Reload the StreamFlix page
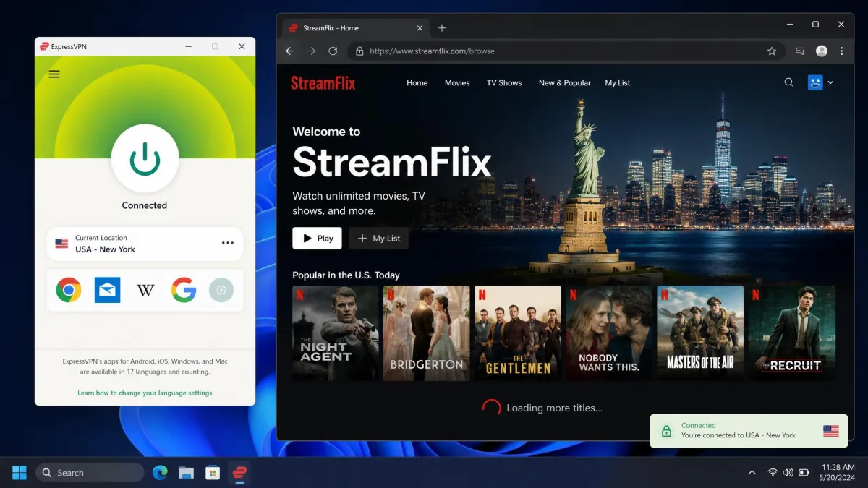Viewport: 868px width, 488px height. click(333, 51)
